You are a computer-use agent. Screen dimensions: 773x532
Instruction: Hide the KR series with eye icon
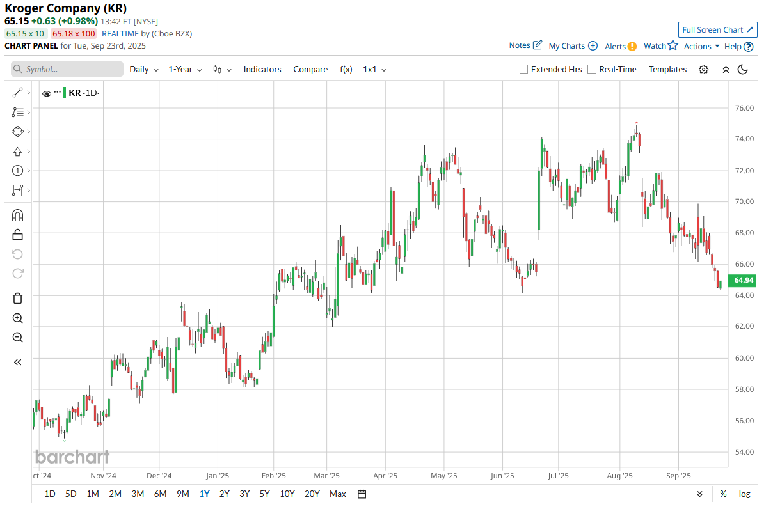tap(47, 93)
